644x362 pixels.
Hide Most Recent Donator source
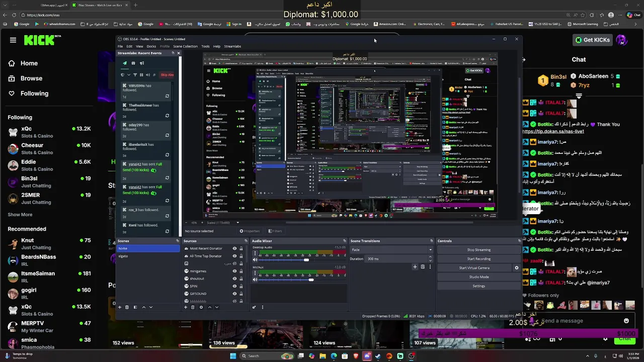point(234,248)
